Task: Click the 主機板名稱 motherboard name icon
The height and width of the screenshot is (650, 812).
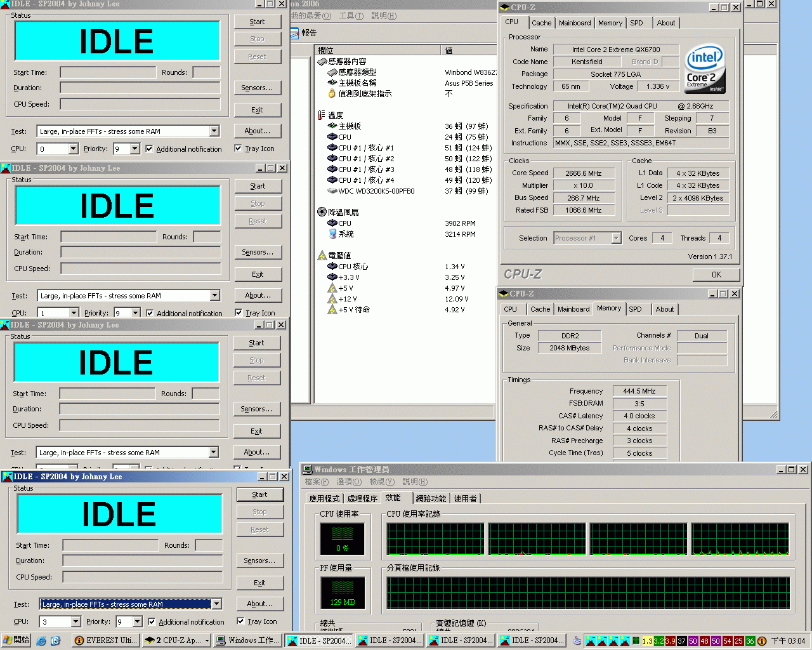Action: coord(332,83)
